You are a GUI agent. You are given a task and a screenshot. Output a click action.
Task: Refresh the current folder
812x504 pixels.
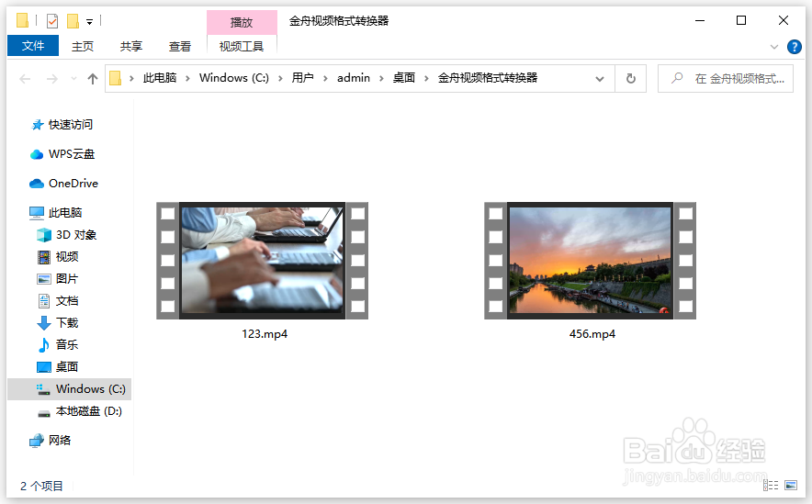coord(631,79)
